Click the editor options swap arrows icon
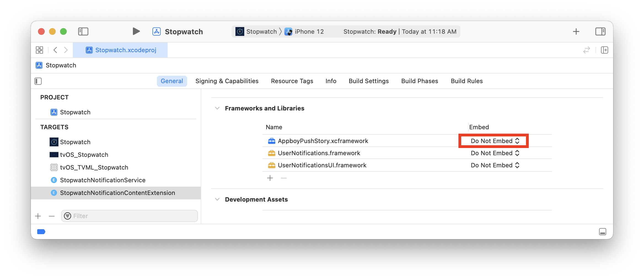The image size is (644, 280). pos(586,50)
